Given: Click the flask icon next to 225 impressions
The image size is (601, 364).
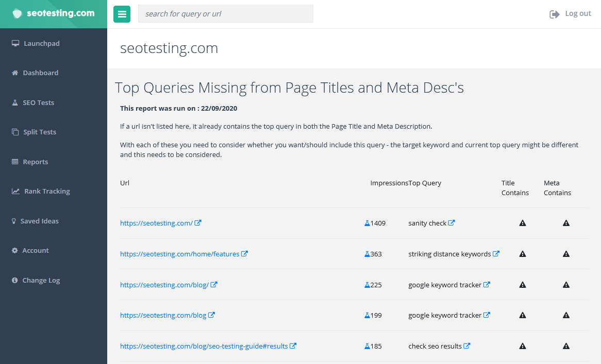Looking at the screenshot, I should pyautogui.click(x=367, y=285).
